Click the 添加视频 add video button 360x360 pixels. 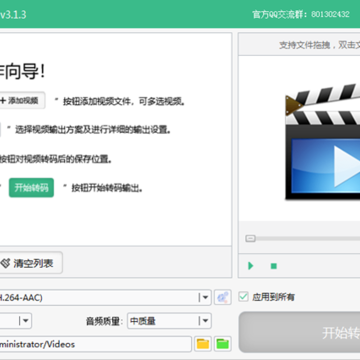22,100
